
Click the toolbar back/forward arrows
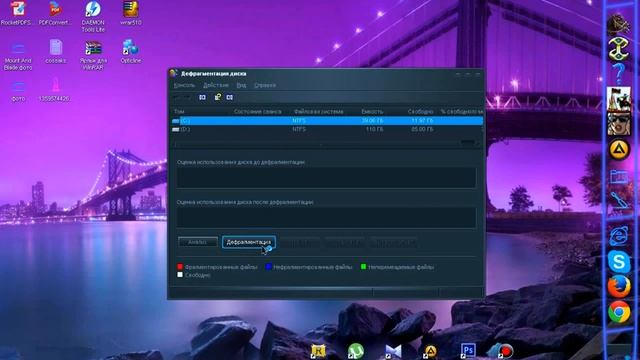pyautogui.click(x=182, y=97)
